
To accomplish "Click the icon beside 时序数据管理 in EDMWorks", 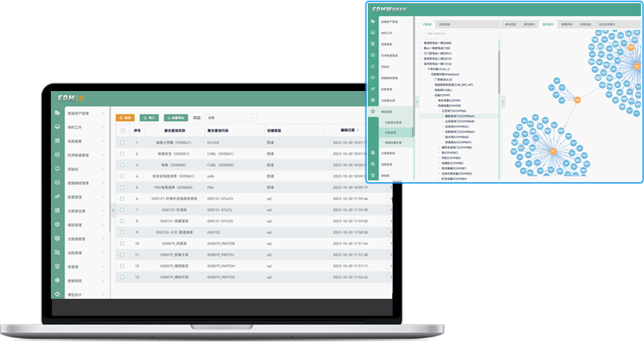I will [372, 55].
